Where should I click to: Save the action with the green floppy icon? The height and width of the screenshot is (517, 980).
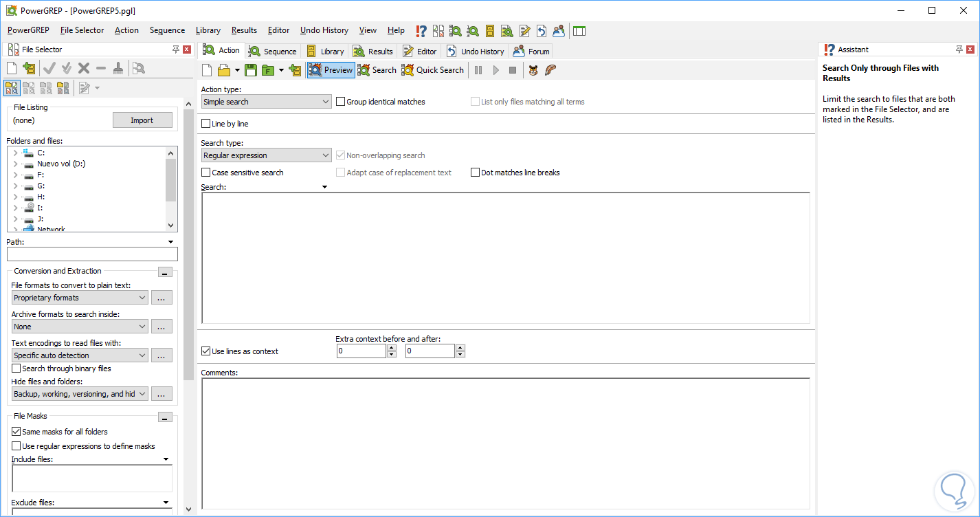[x=251, y=70]
